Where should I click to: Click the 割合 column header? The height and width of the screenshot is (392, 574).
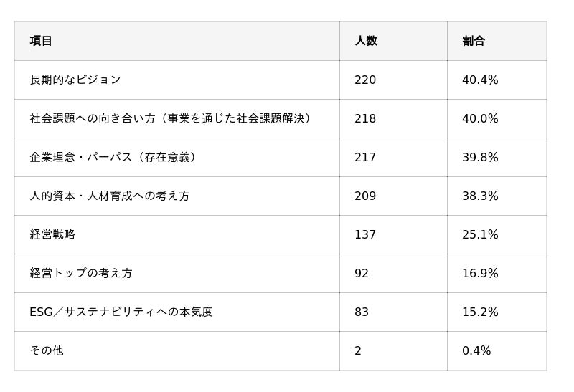pyautogui.click(x=473, y=41)
